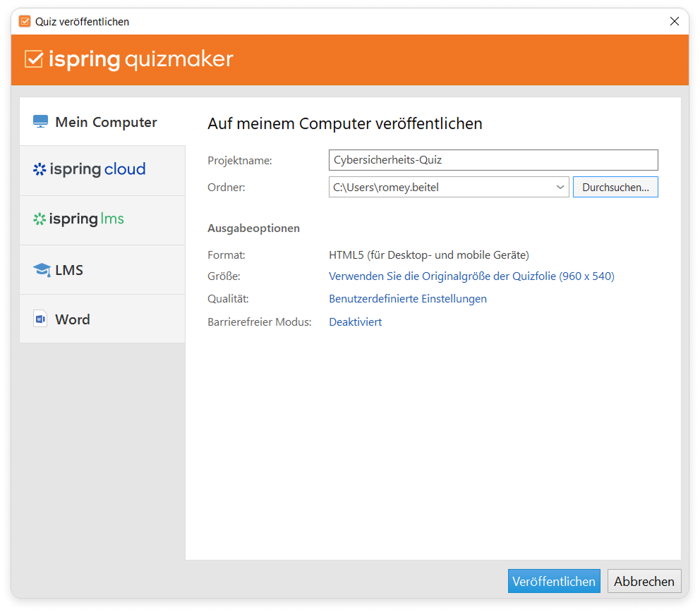700x612 pixels.
Task: Click the Word document icon
Action: coord(40,319)
